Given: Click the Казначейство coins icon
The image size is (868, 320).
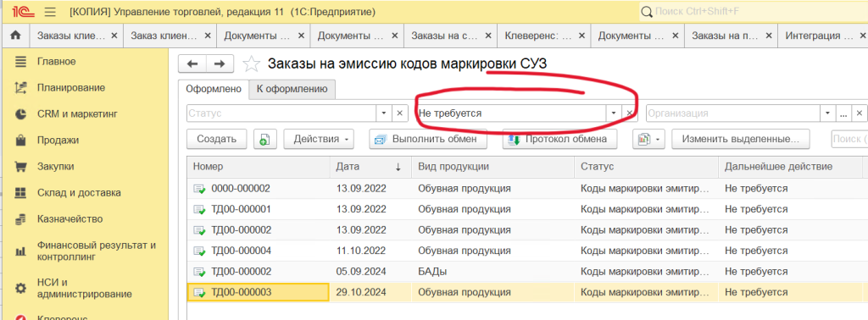Looking at the screenshot, I should coord(20,219).
